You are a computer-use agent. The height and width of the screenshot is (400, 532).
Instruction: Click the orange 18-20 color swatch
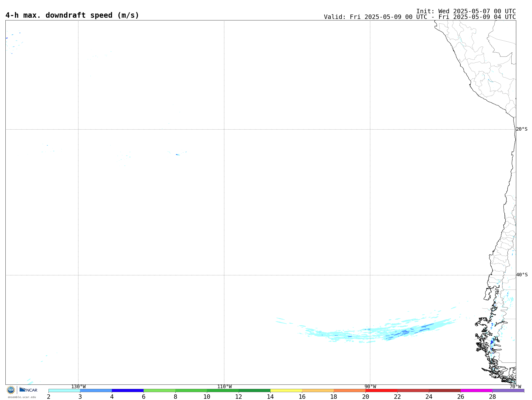pos(350,391)
